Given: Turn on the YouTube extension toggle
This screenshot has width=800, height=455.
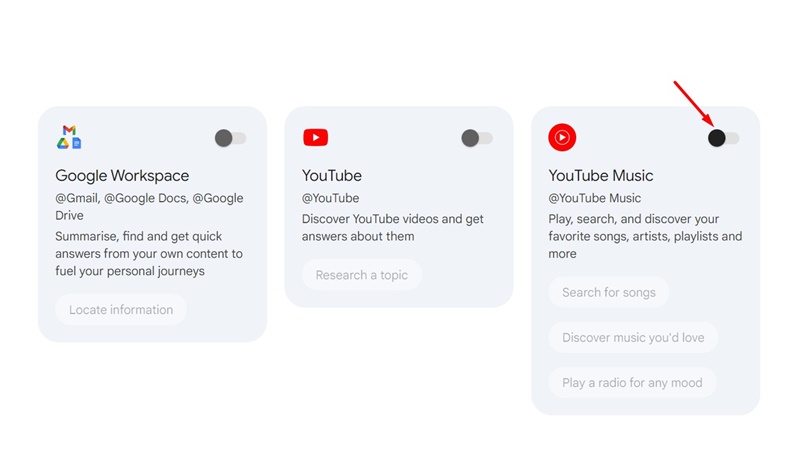Looking at the screenshot, I should (477, 138).
